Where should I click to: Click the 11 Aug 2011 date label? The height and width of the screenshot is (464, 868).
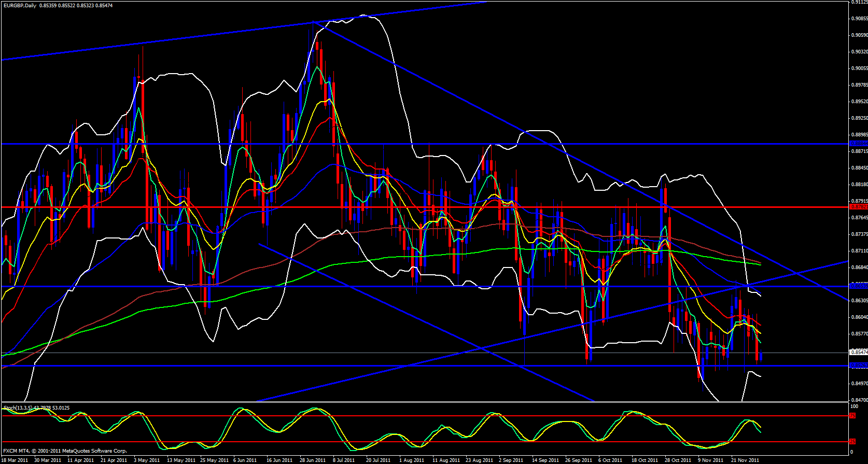pos(446,460)
